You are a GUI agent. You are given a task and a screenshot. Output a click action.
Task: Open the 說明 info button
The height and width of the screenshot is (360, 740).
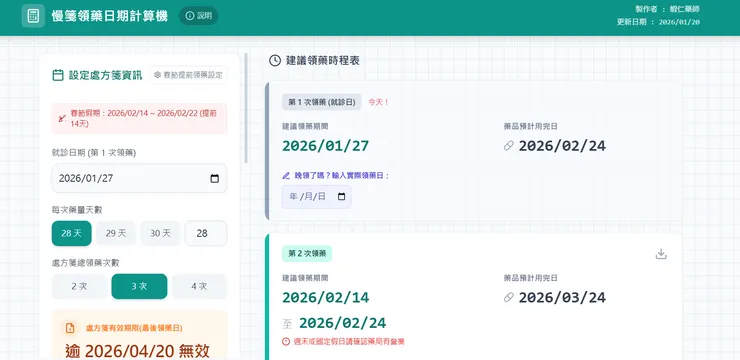[198, 16]
